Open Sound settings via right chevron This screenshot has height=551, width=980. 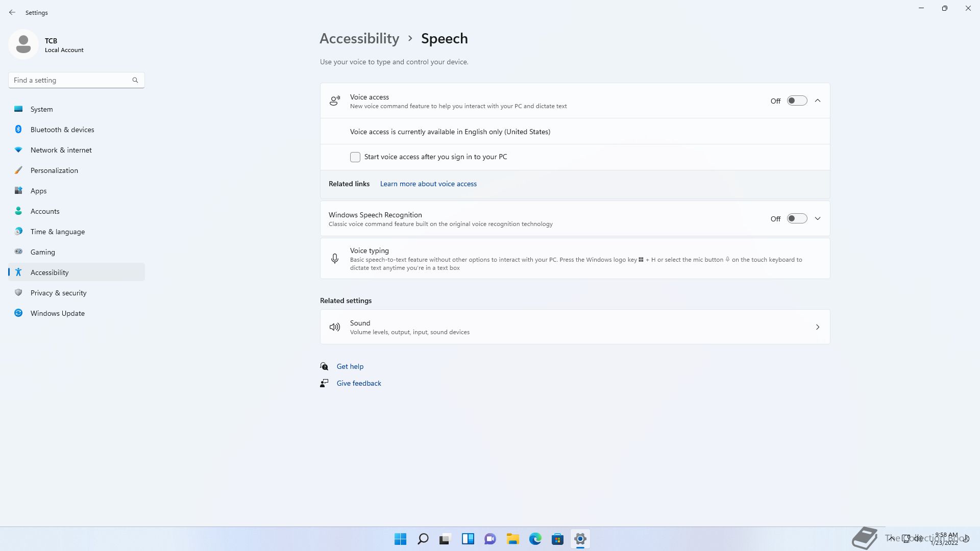pos(818,327)
